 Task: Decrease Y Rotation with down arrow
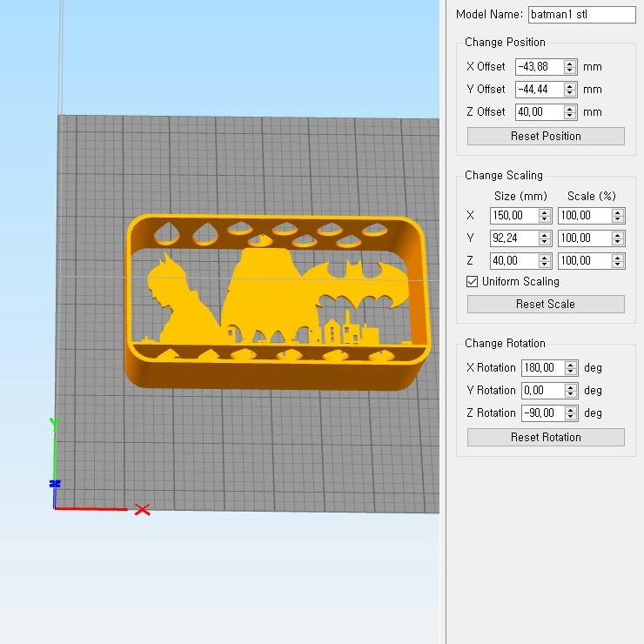pyautogui.click(x=571, y=394)
